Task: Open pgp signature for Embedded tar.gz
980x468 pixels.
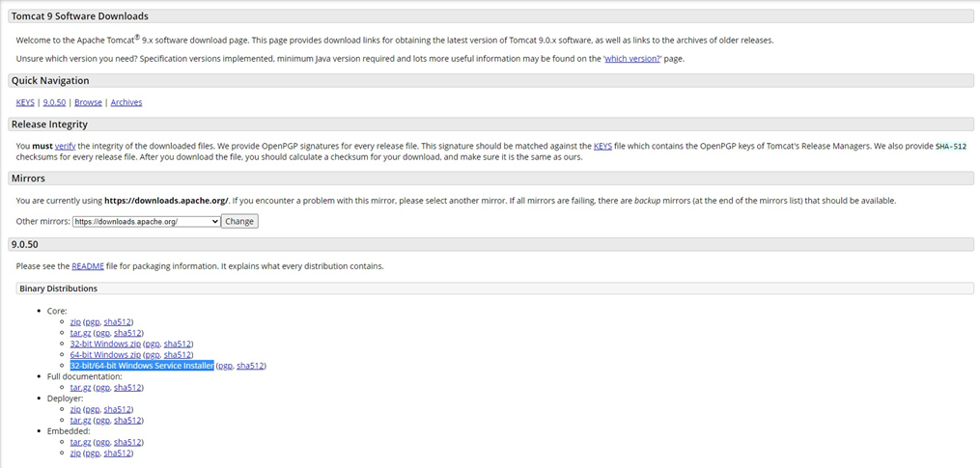Action: coord(102,442)
